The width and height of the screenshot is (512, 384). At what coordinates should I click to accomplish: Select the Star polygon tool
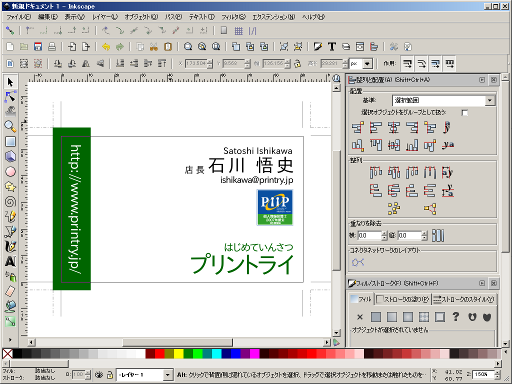(10, 186)
